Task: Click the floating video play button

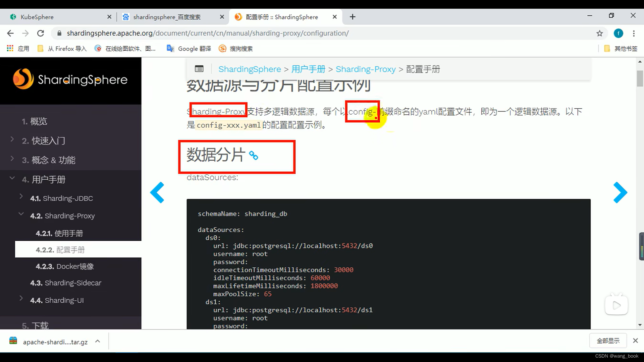Action: click(616, 305)
